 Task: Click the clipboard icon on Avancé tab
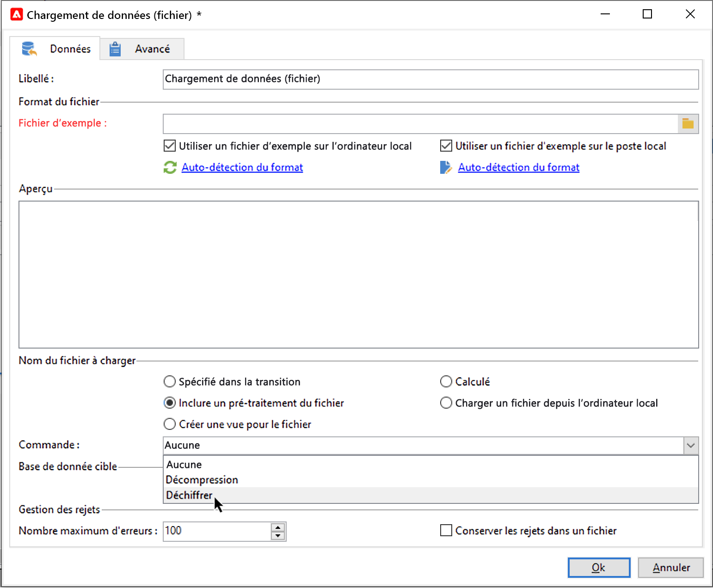coord(115,49)
